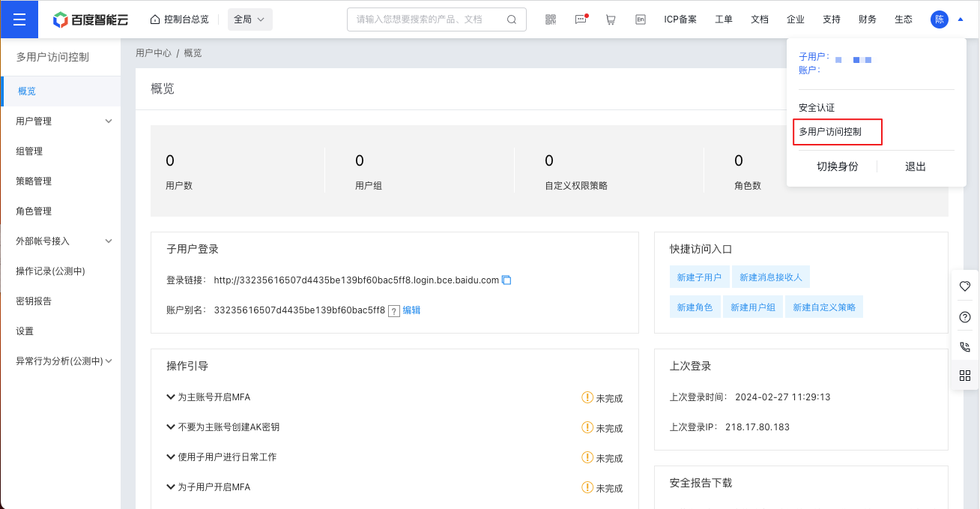Click 切换身份 in the user menu
Screen dimensions: 980x509
[838, 166]
